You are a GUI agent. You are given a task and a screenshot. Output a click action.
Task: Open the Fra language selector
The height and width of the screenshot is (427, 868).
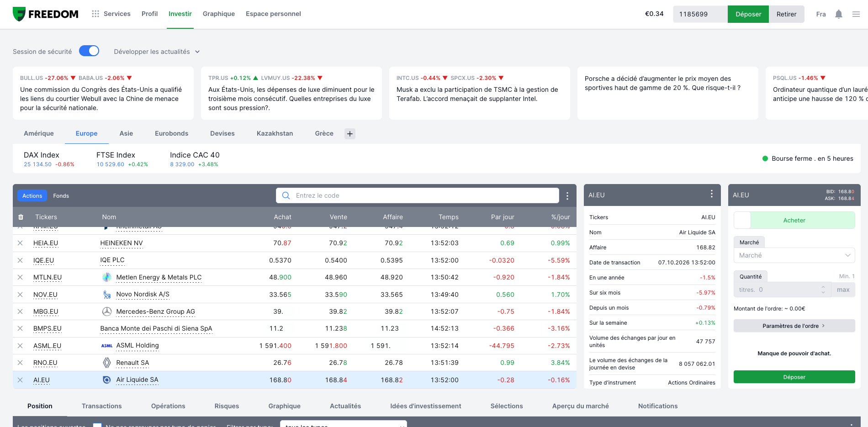[x=821, y=14]
